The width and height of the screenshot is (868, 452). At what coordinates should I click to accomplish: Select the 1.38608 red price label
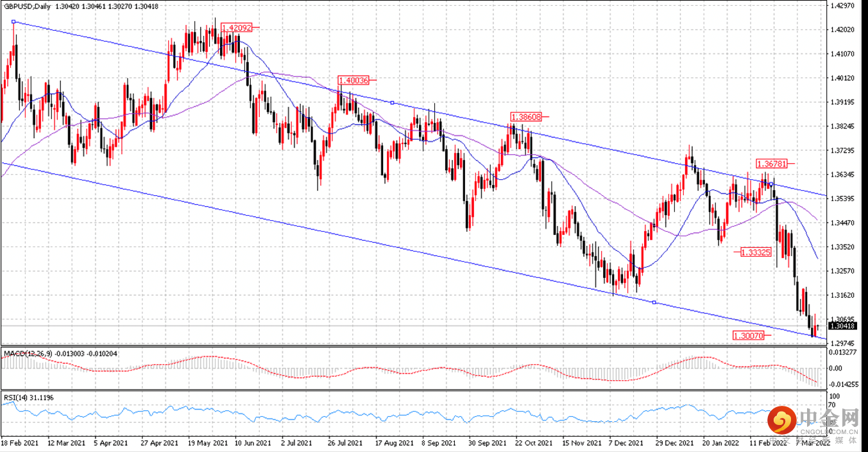tap(526, 117)
